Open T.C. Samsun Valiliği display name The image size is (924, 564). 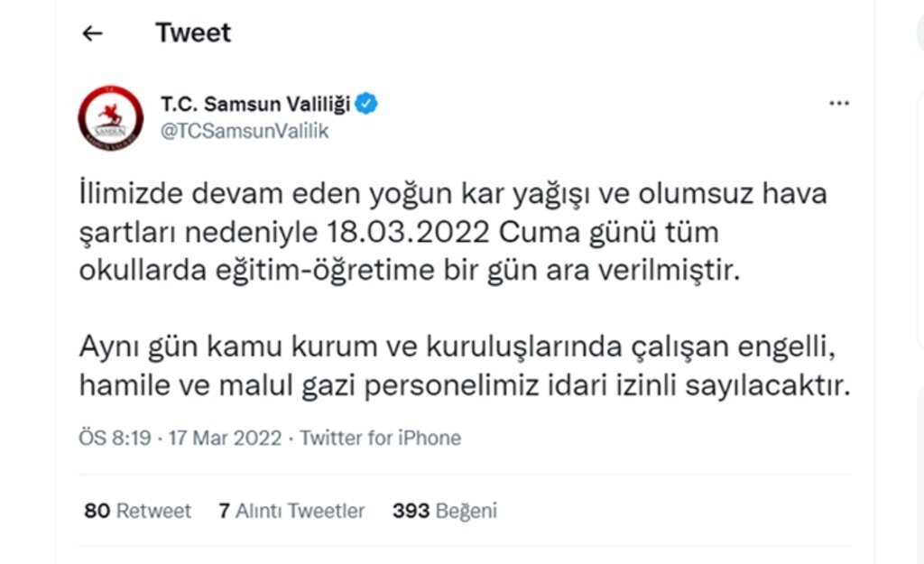(255, 104)
